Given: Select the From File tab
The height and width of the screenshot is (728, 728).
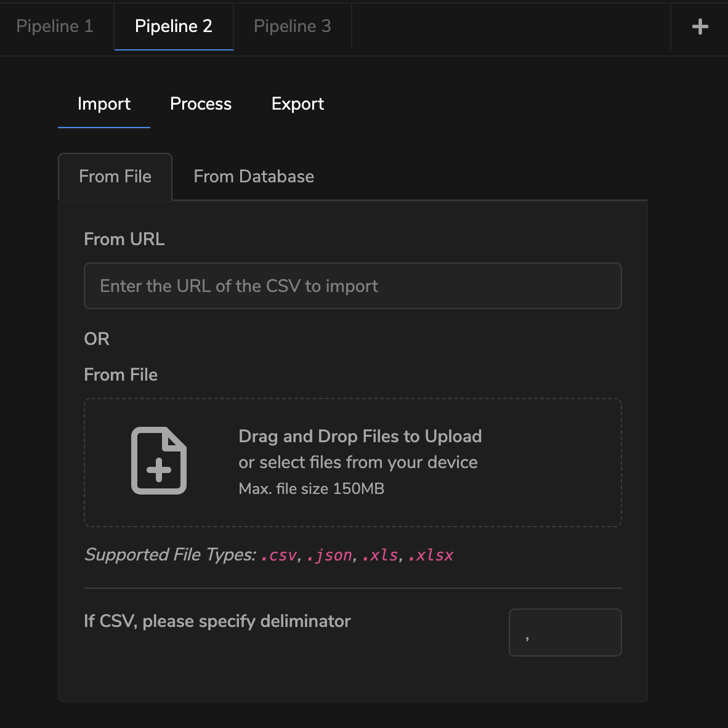Looking at the screenshot, I should (x=115, y=176).
